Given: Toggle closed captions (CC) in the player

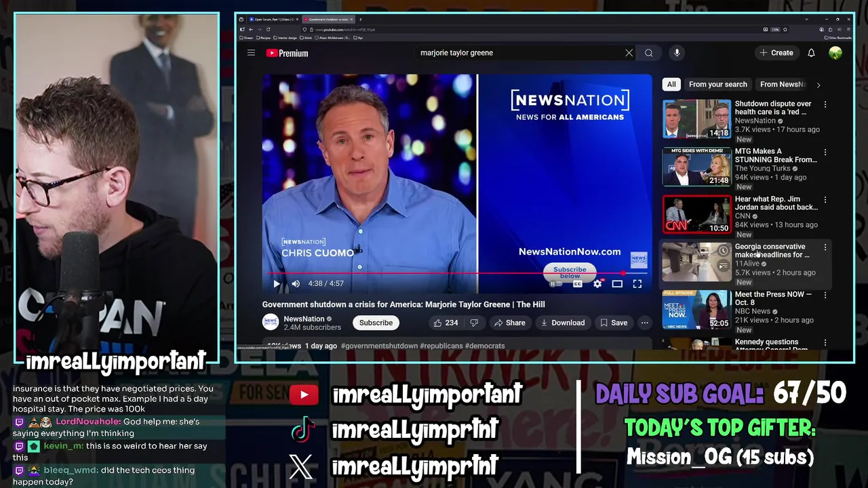Looking at the screenshot, I should click(x=577, y=284).
